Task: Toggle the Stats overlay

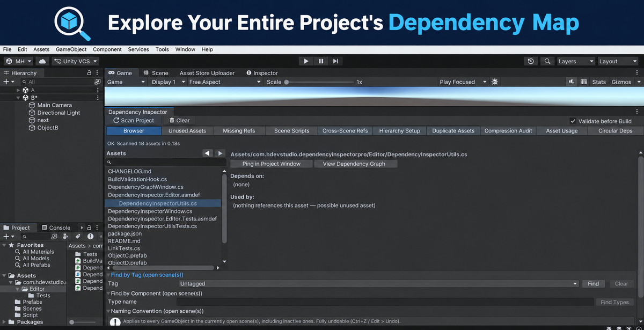Action: [x=599, y=82]
